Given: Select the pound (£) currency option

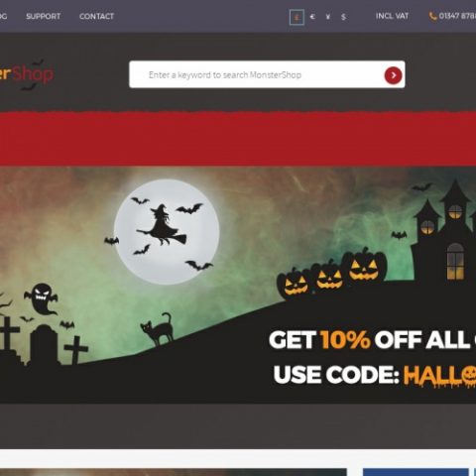Looking at the screenshot, I should [x=297, y=17].
